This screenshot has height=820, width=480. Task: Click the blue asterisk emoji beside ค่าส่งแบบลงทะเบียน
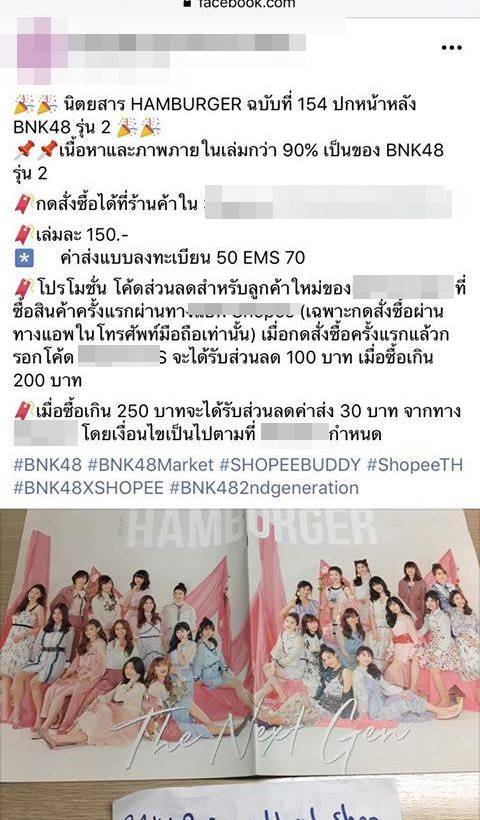pyautogui.click(x=24, y=258)
